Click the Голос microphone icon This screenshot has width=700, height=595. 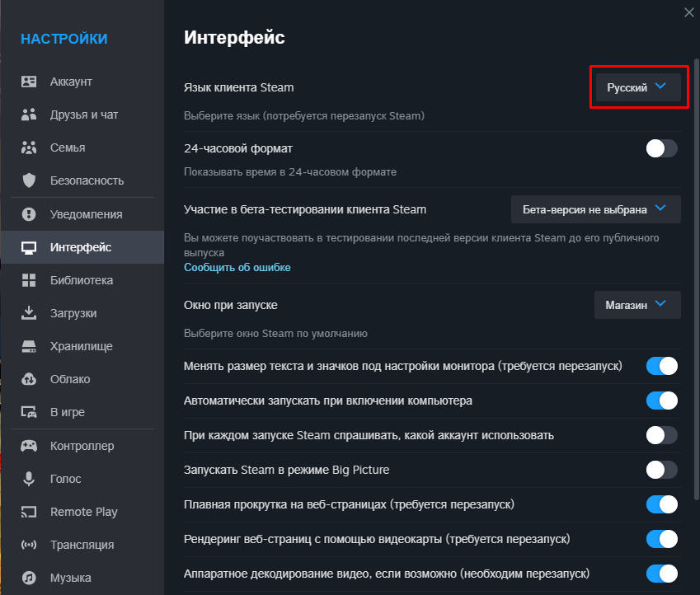[x=30, y=479]
